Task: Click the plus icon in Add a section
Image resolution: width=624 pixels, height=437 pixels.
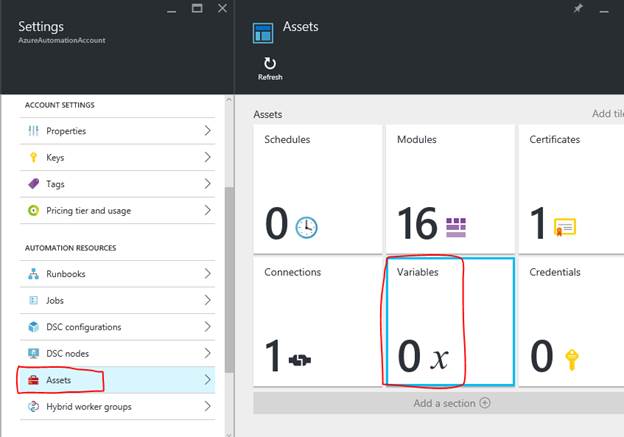Action: (x=485, y=403)
